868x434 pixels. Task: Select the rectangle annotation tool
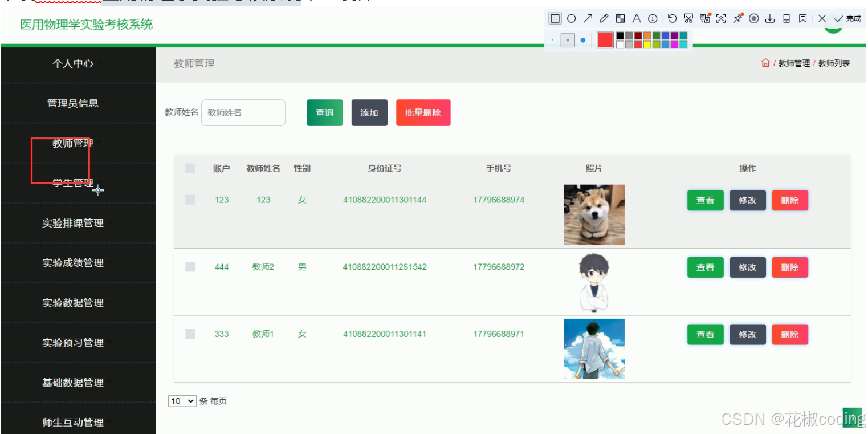pos(555,18)
